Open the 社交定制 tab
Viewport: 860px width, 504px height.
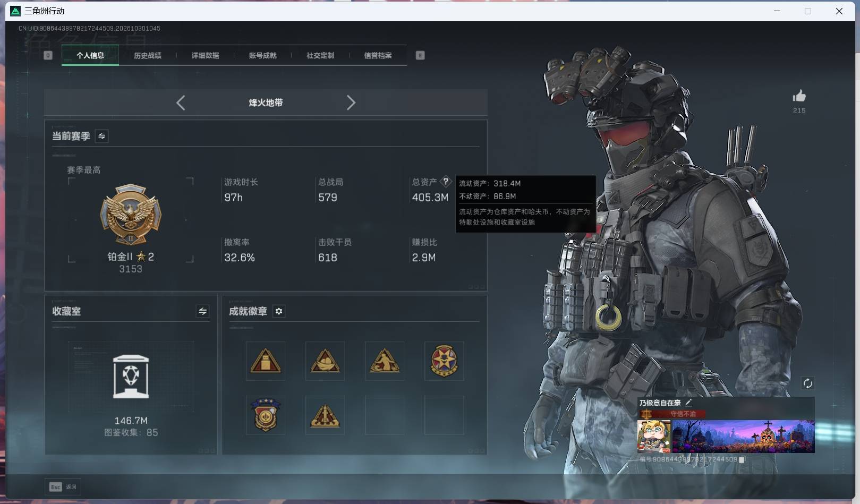click(x=320, y=55)
